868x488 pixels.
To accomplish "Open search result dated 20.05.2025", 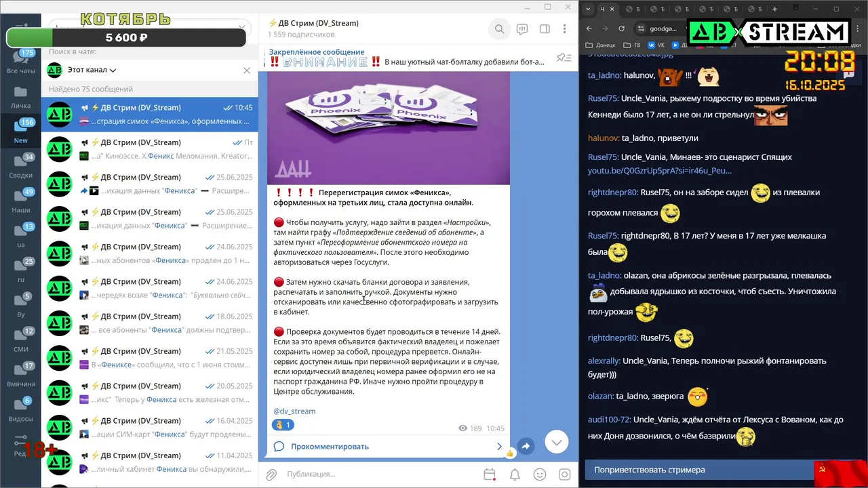I will point(150,393).
